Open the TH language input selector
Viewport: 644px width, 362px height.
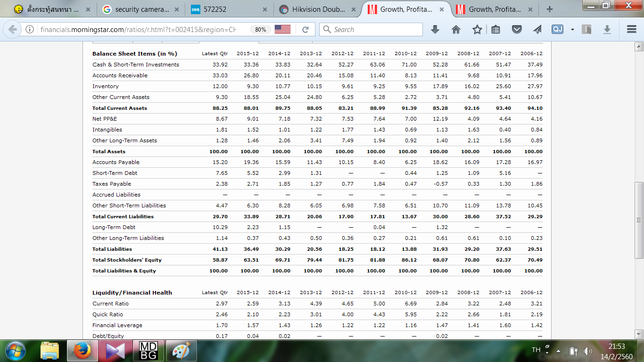point(536,350)
